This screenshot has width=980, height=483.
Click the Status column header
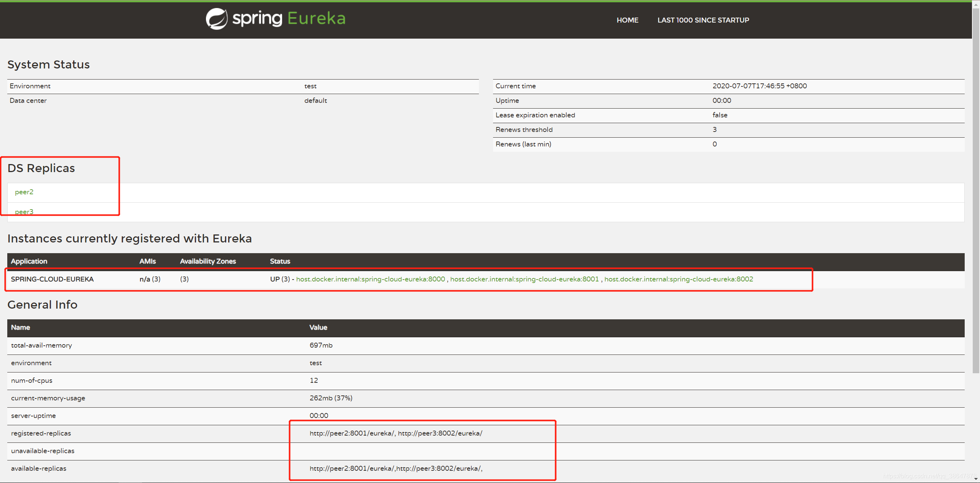(x=280, y=261)
